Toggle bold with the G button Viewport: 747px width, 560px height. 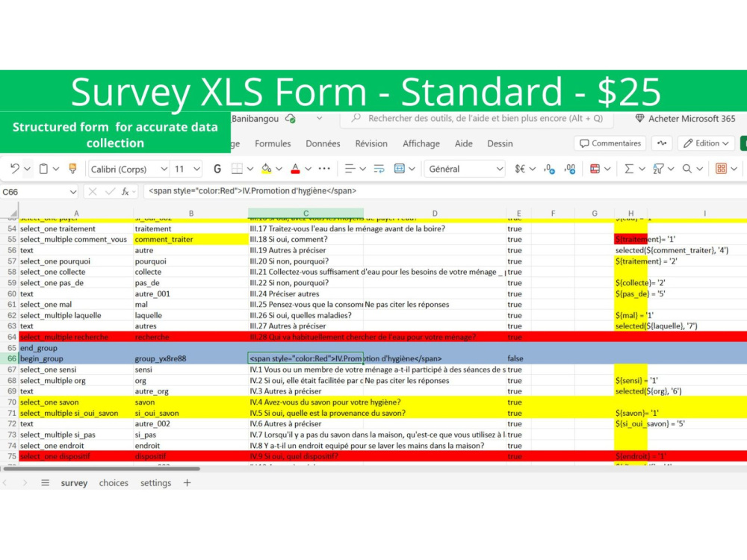(217, 169)
